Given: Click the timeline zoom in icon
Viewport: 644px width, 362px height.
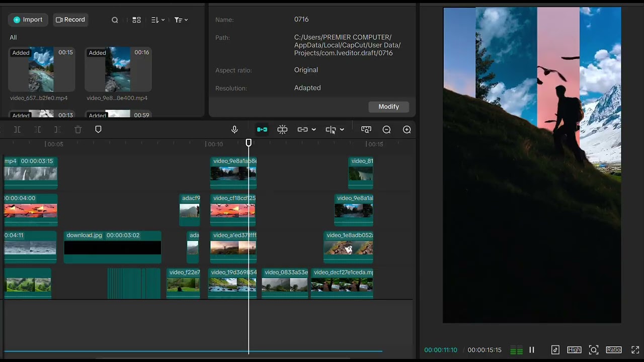Looking at the screenshot, I should [407, 130].
